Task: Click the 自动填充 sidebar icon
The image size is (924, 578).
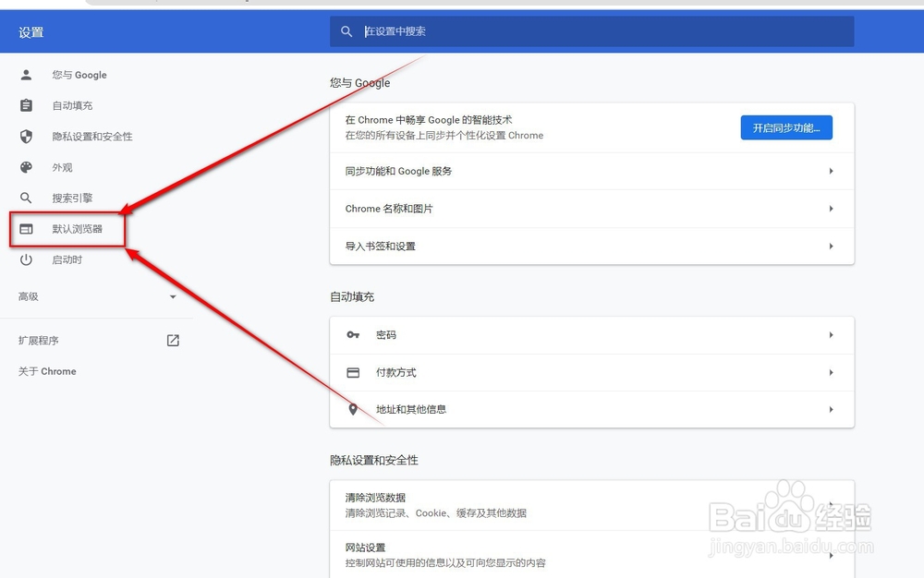Action: tap(26, 105)
